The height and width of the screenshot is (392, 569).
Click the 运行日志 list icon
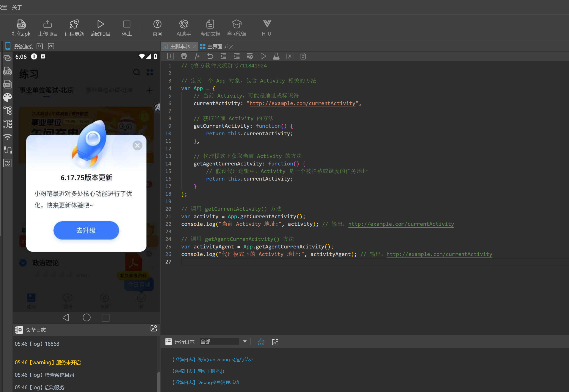click(169, 342)
